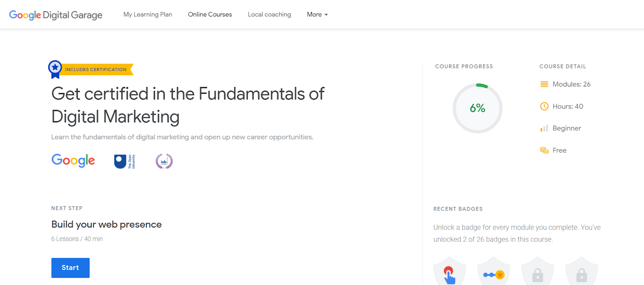Click the 6% course progress ring

click(x=477, y=108)
